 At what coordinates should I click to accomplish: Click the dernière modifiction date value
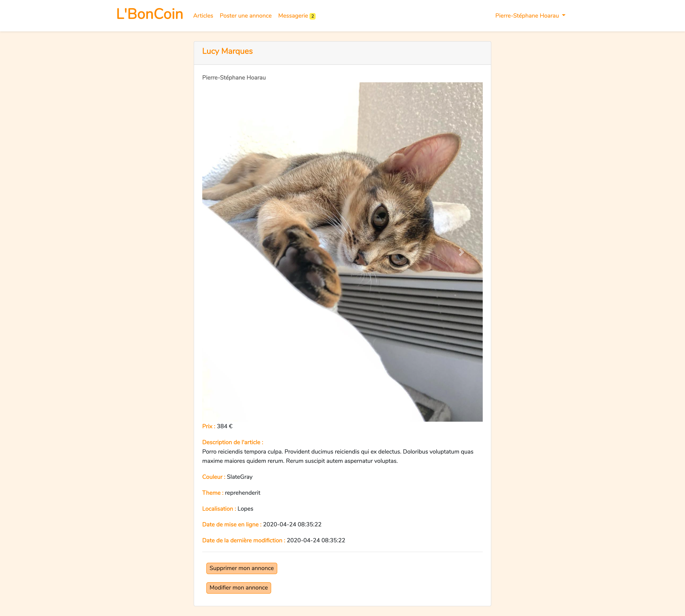[x=316, y=540]
